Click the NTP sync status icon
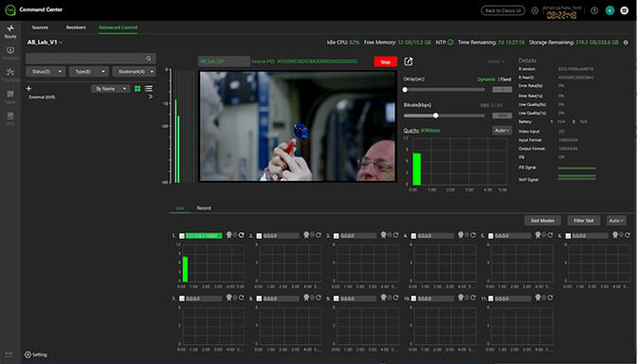 450,43
